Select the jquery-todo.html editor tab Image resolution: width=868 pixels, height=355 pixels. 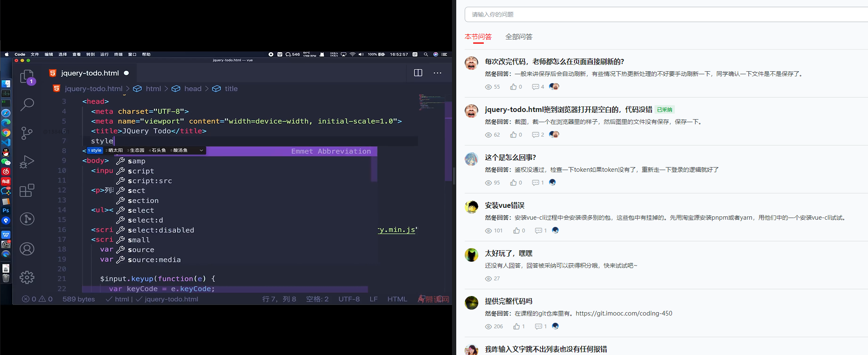(89, 73)
